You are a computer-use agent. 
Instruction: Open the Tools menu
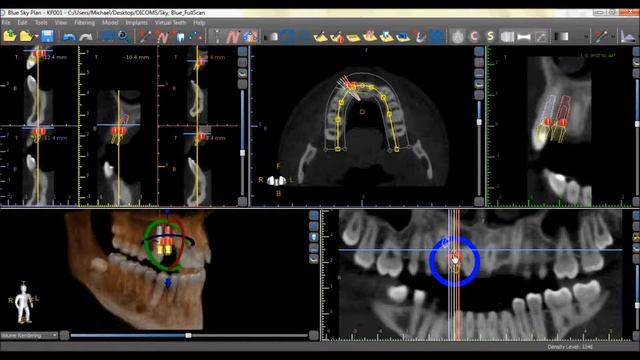click(x=41, y=23)
